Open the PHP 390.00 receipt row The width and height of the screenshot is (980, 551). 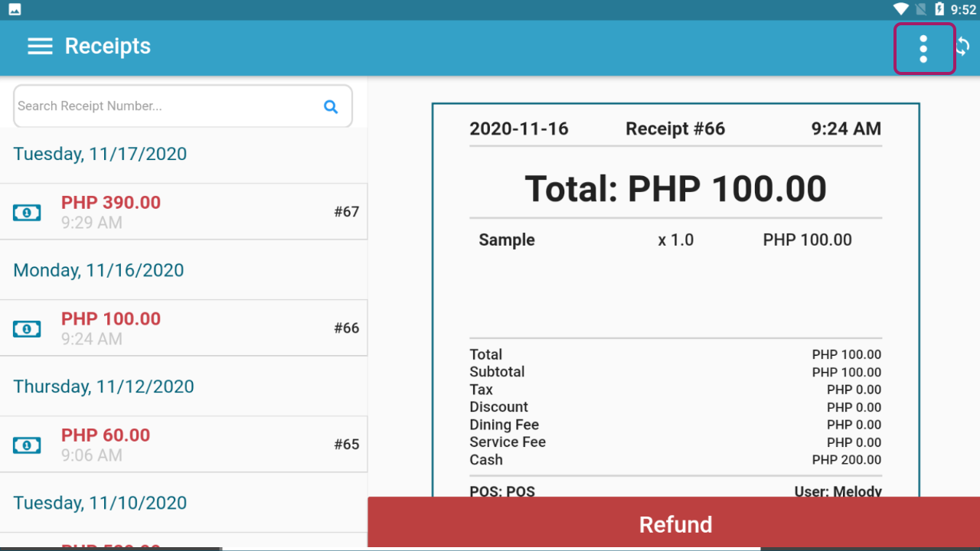[184, 212]
